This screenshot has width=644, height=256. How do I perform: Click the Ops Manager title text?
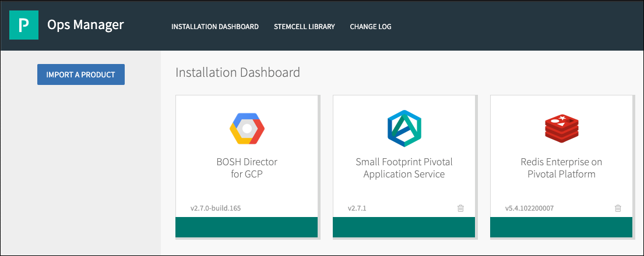click(86, 25)
